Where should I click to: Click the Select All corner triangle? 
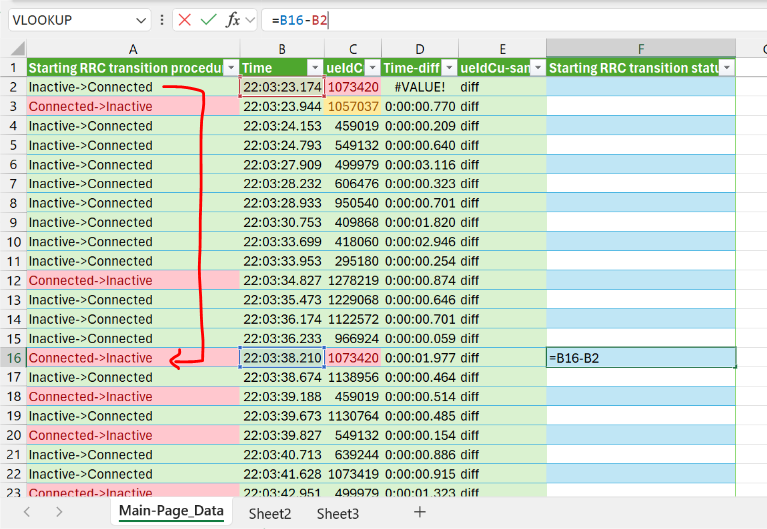coord(18,48)
